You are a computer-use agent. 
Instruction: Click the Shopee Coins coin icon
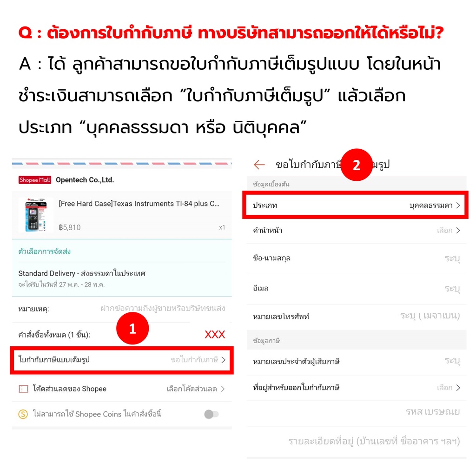(x=23, y=414)
